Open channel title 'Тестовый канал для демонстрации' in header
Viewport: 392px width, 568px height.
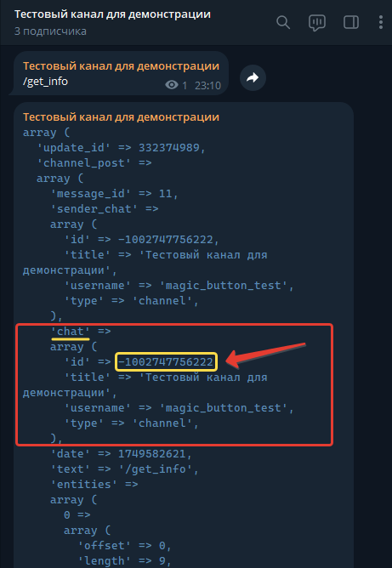click(112, 14)
